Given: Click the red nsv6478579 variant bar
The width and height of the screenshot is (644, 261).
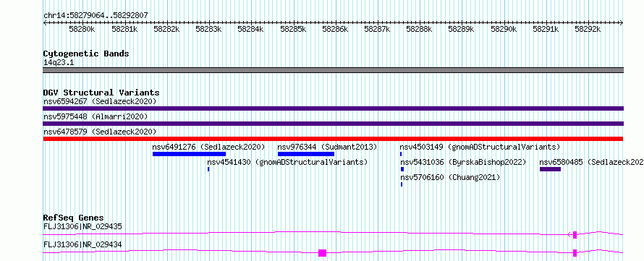Looking at the screenshot, I should [x=333, y=139].
